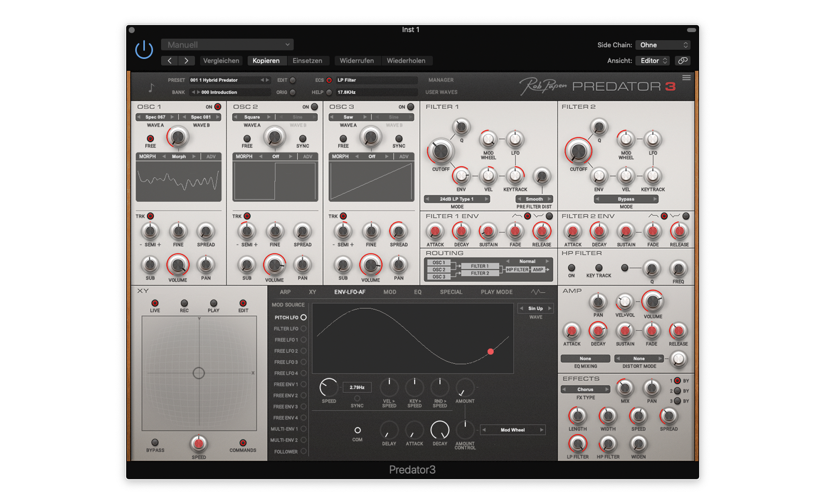Click the MANAGER button
Viewport: 840px width, 504px height.
pos(441,80)
